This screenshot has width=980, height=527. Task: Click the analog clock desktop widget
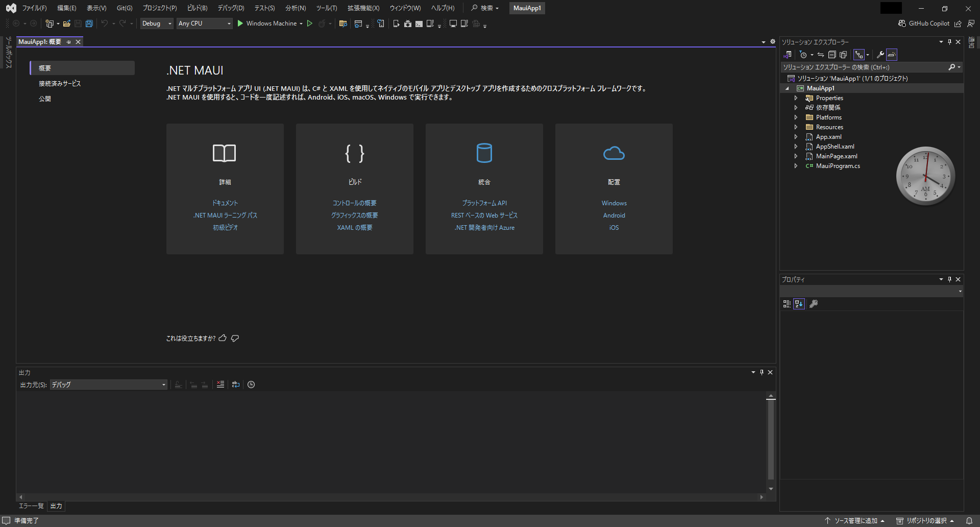925,176
